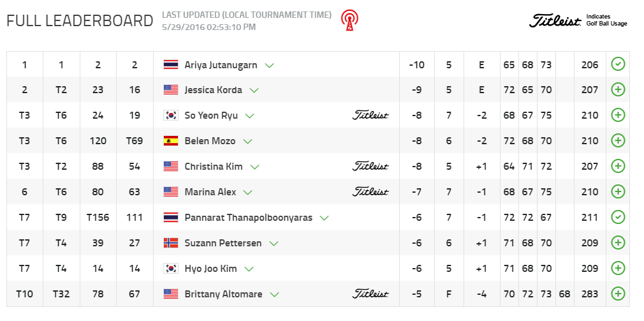The width and height of the screenshot is (644, 321).
Task: Click the red live broadcast antenna icon
Action: [348, 20]
